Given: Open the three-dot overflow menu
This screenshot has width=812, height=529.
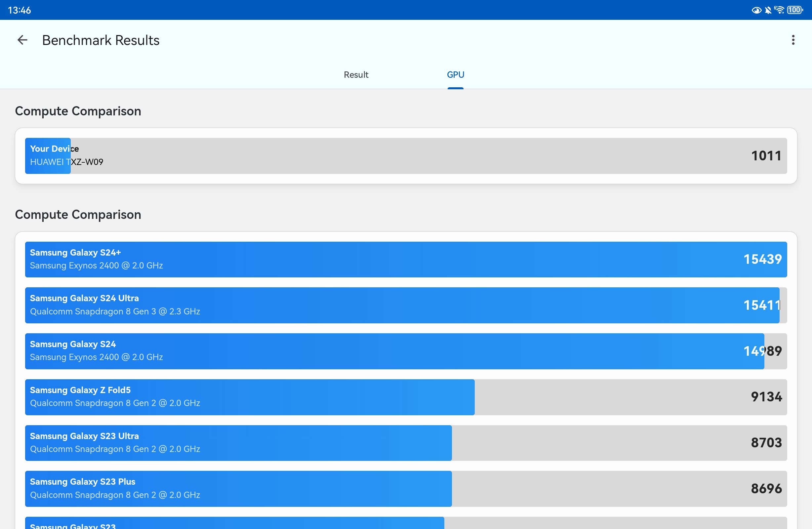Looking at the screenshot, I should coord(793,40).
